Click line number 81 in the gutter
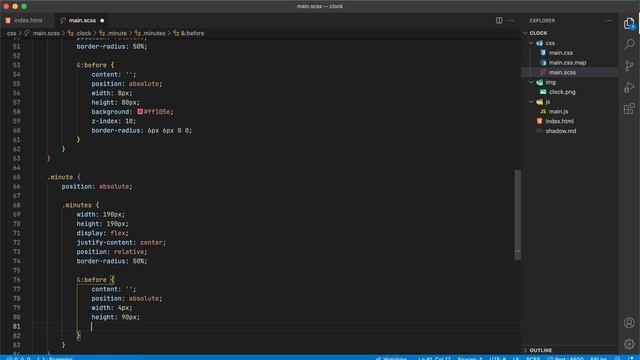This screenshot has width=640, height=360. (16, 327)
